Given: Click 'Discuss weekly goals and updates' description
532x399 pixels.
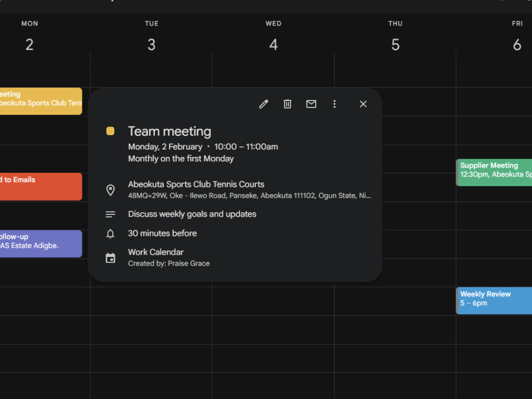Looking at the screenshot, I should 192,214.
